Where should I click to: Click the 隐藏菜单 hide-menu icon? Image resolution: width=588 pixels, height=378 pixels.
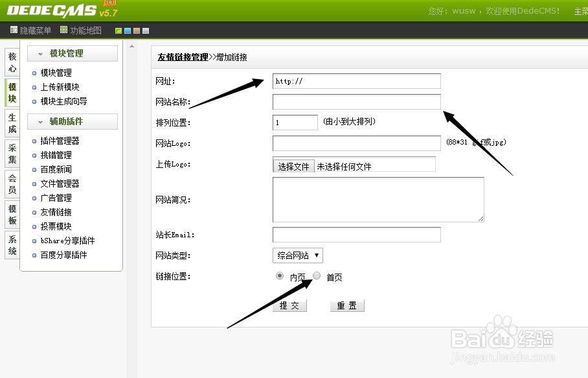(14, 29)
